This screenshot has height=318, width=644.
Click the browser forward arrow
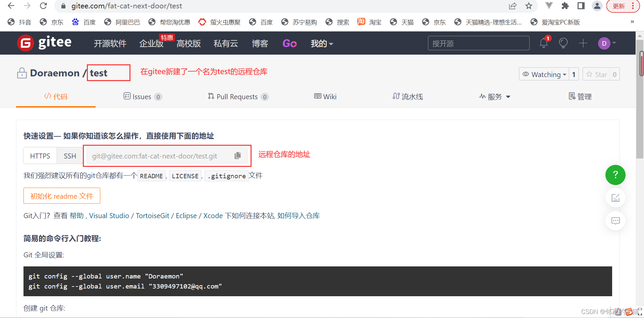(28, 6)
